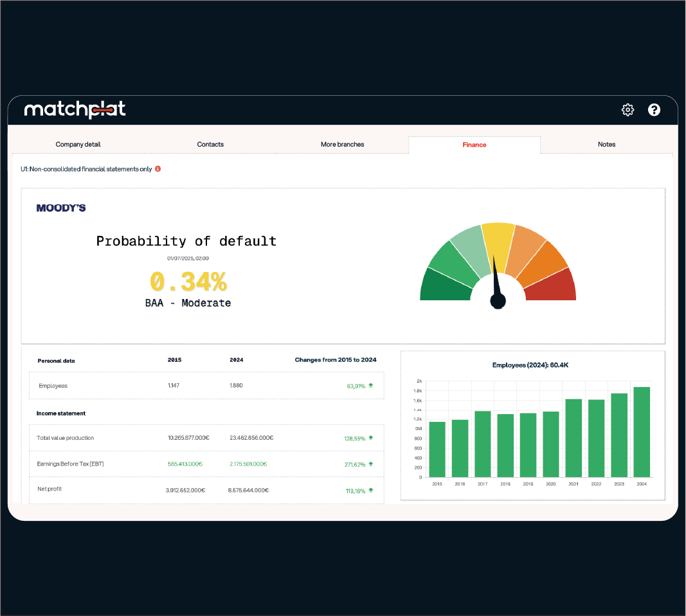
Task: Click the gauge needle pivot
Action: pos(498,300)
